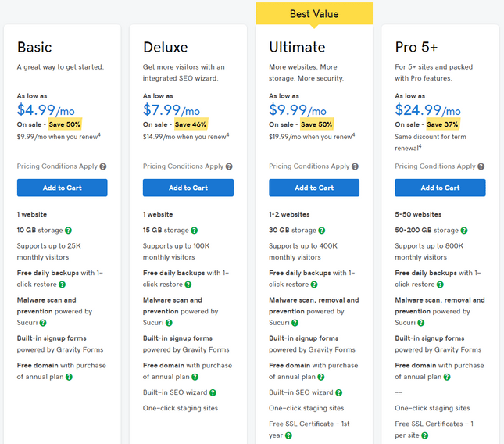Click help icon beside 10 GB storage
Screen dimensions: 504x444
pyautogui.click(x=68, y=231)
